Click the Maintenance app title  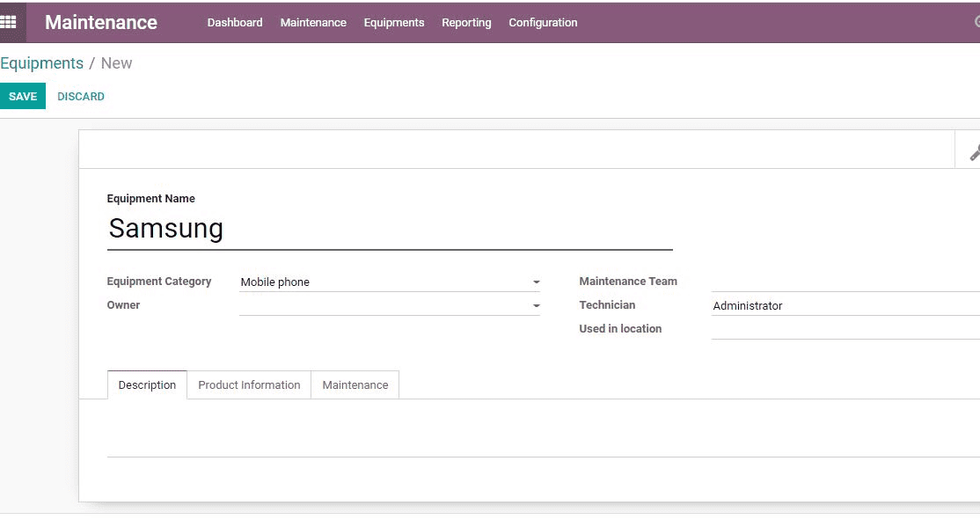[101, 23]
